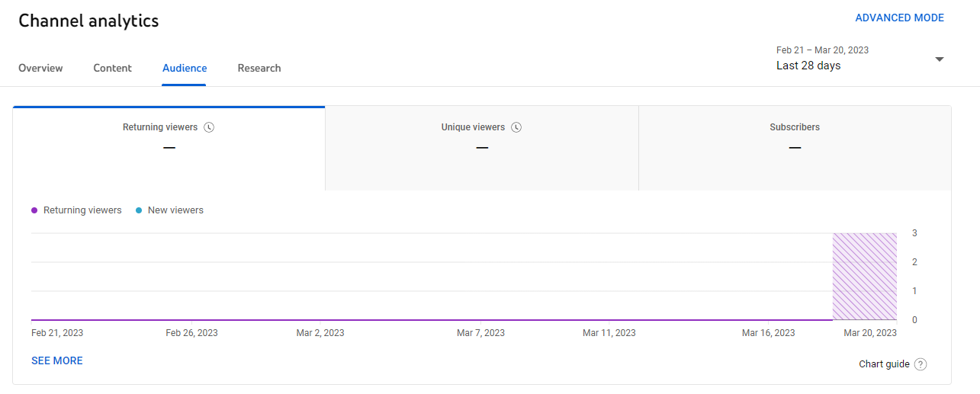Select the Unique viewers metric card
The height and width of the screenshot is (394, 980).
coord(482,149)
